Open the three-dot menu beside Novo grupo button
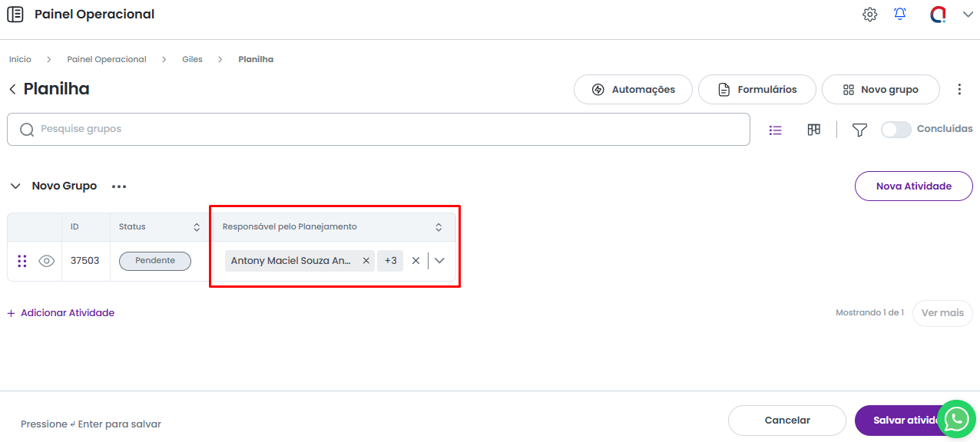Viewport: 980px width, 442px height. [959, 90]
